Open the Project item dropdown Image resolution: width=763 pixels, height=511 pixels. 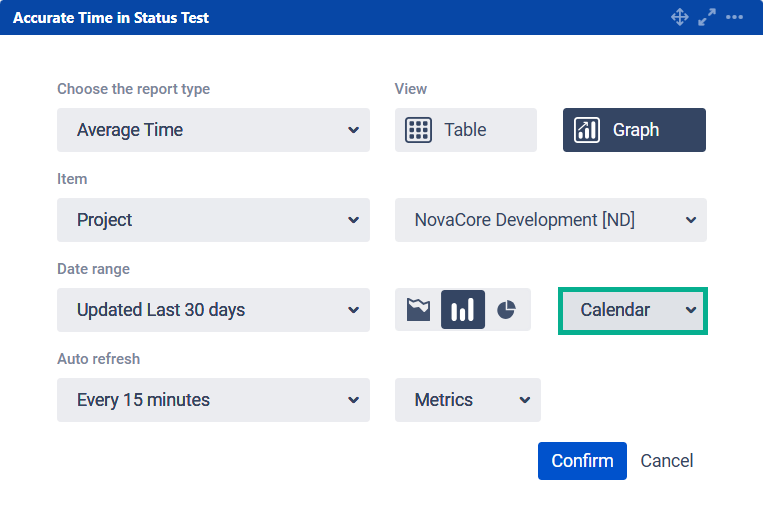point(213,220)
